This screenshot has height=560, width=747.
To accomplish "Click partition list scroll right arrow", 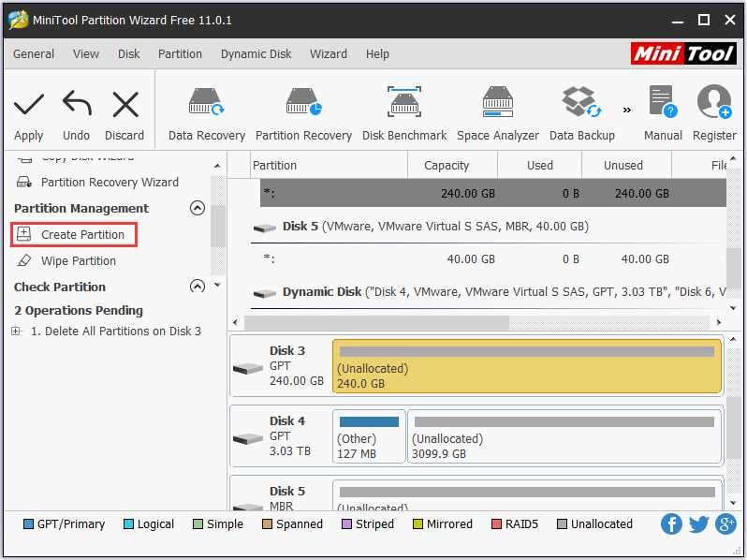I will coord(719,323).
